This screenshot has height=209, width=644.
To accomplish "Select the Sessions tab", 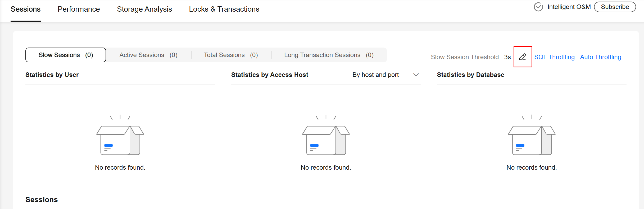I will coord(25,9).
